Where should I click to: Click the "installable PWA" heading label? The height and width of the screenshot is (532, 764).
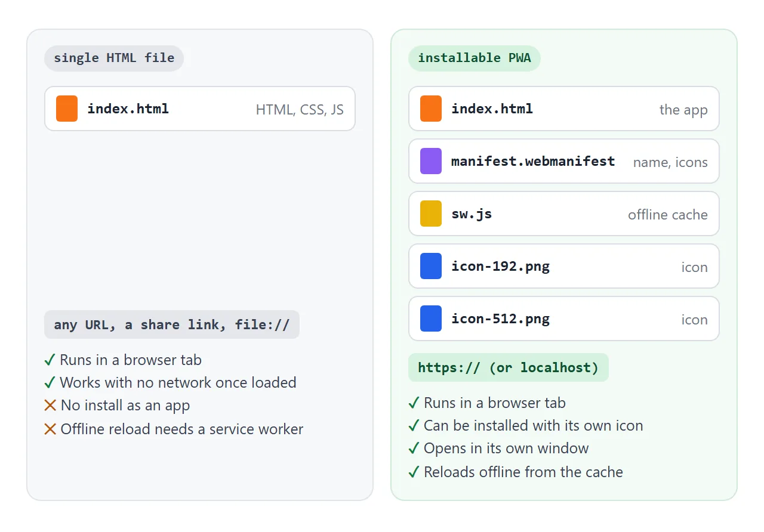click(475, 58)
